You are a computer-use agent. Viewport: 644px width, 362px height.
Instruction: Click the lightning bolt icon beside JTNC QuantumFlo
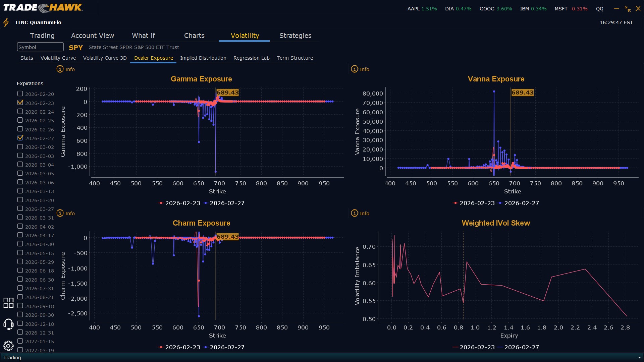click(x=6, y=22)
